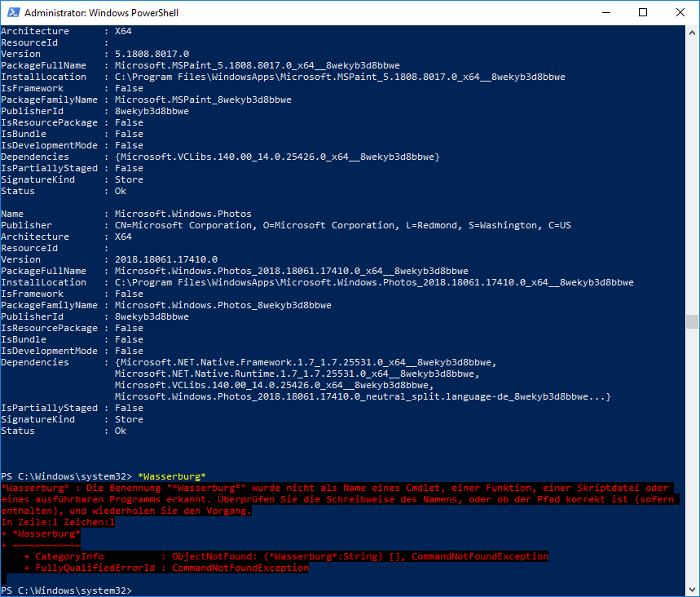Close the PowerShell window
The image size is (700, 597).
click(x=680, y=12)
